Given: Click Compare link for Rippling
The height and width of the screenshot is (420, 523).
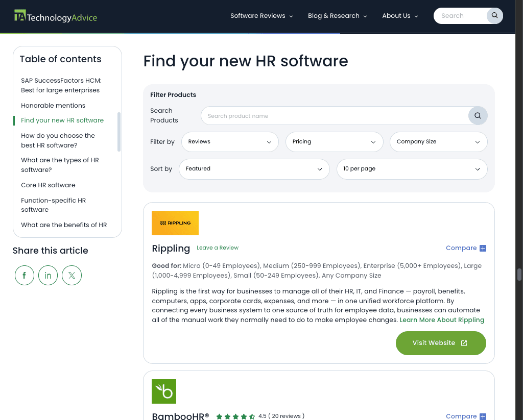Looking at the screenshot, I should click(x=461, y=248).
